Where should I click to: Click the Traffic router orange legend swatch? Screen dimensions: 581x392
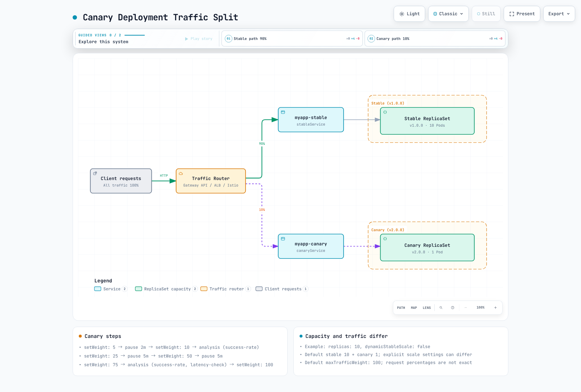pyautogui.click(x=204, y=289)
